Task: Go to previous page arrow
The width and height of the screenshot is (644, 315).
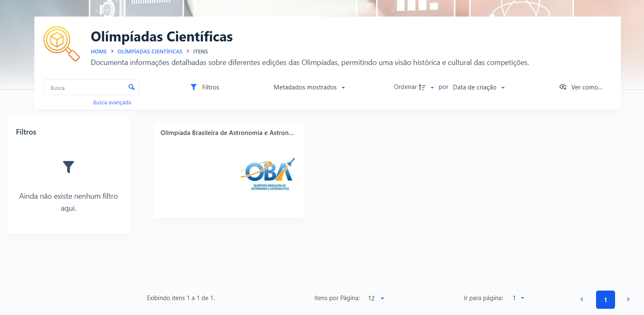Action: [582, 299]
